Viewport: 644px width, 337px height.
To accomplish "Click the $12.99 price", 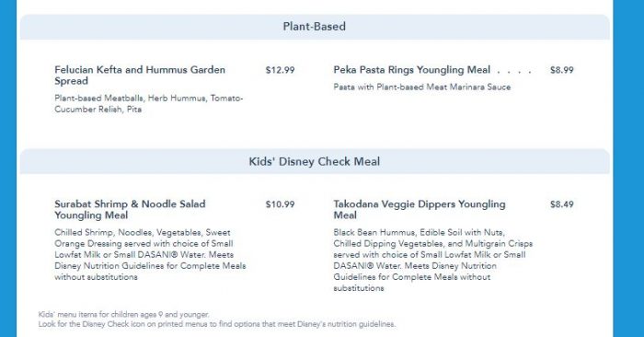I will [x=280, y=70].
